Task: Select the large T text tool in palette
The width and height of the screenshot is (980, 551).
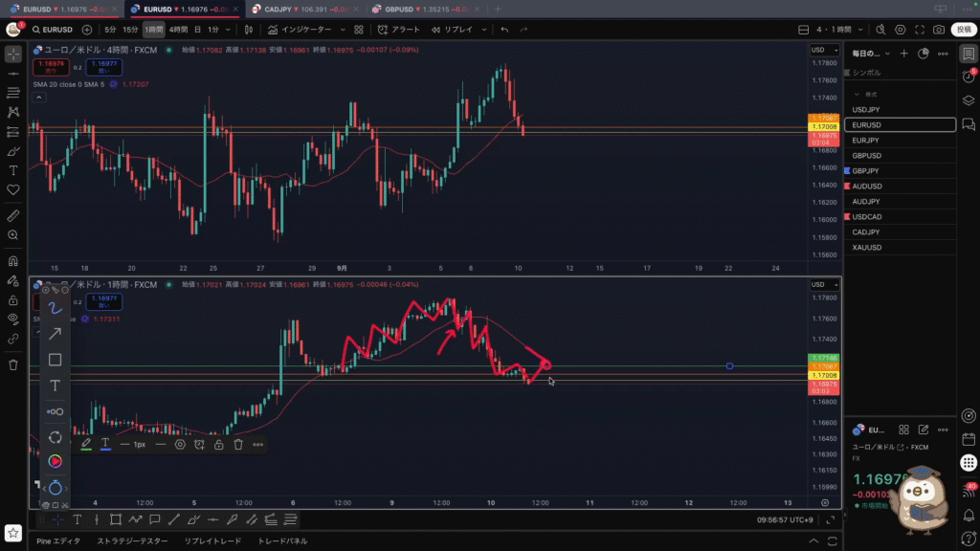Action: click(55, 386)
